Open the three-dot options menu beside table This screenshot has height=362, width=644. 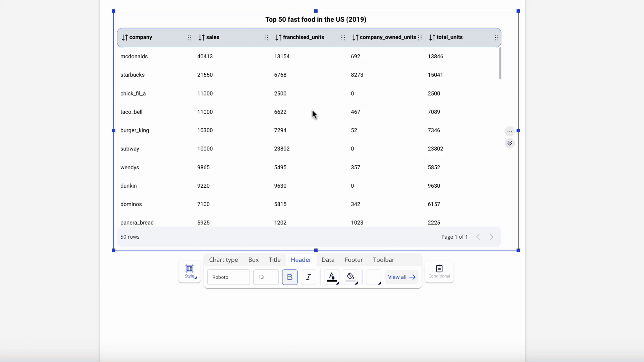[x=509, y=131]
